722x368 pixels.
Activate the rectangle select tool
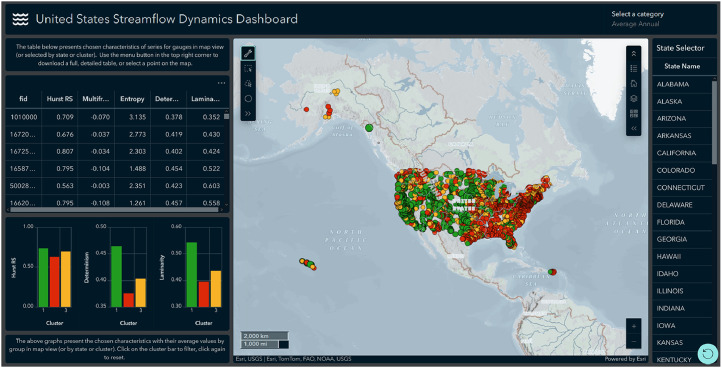click(248, 69)
